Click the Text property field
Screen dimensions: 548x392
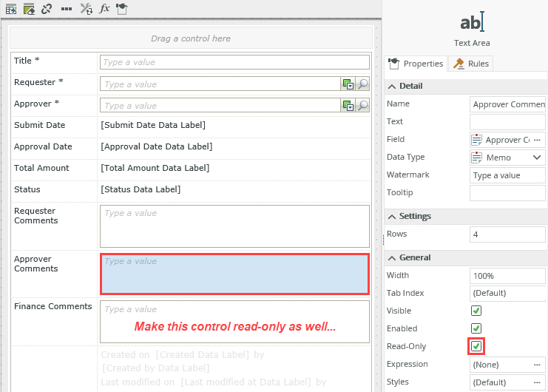[507, 122]
